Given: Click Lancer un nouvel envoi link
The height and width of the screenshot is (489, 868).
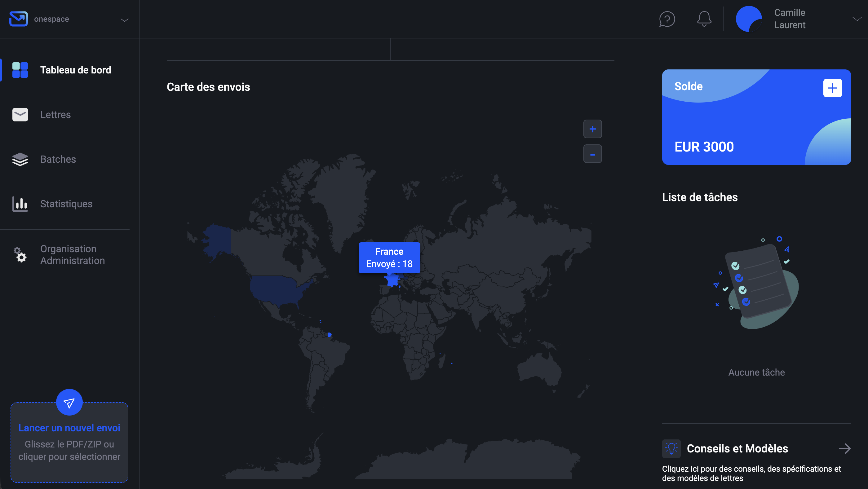Looking at the screenshot, I should (x=69, y=428).
